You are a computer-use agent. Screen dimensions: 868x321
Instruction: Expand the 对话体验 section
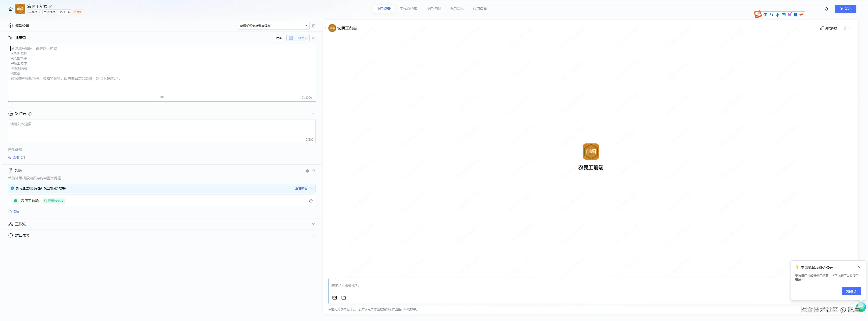(313, 236)
